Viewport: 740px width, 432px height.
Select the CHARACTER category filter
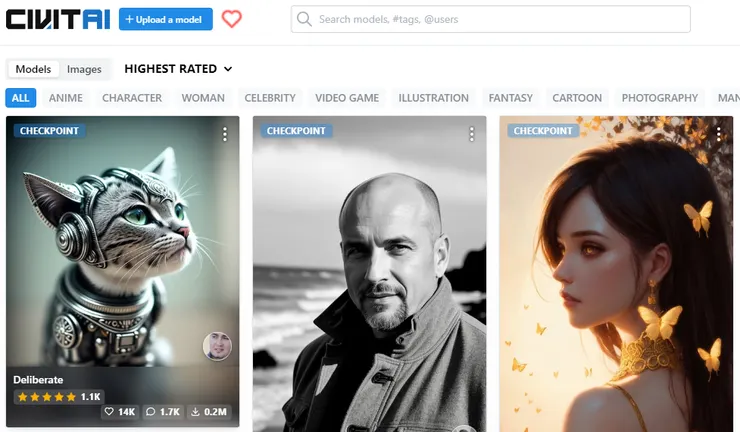[132, 98]
